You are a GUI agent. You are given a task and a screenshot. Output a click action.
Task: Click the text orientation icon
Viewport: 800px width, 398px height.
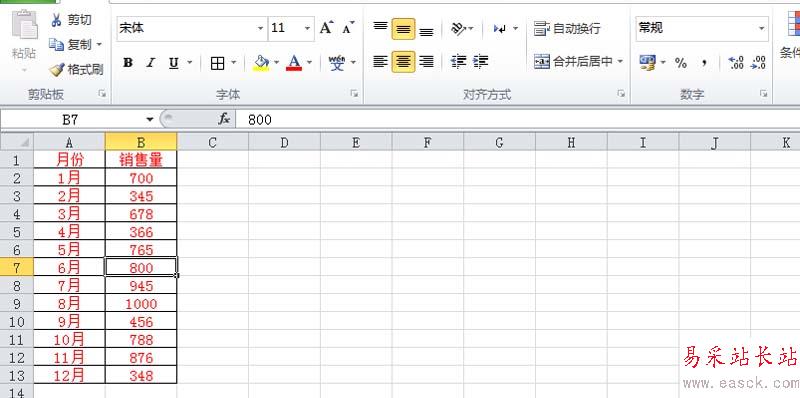pos(458,29)
